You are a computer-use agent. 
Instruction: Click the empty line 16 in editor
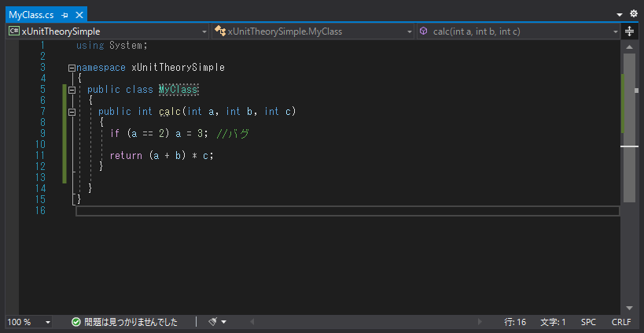coord(348,211)
